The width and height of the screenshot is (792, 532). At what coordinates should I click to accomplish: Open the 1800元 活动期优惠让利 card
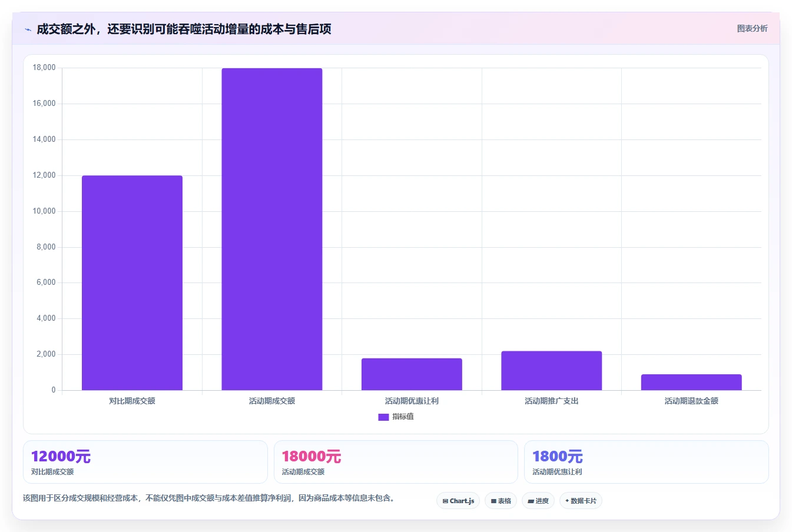[647, 462]
